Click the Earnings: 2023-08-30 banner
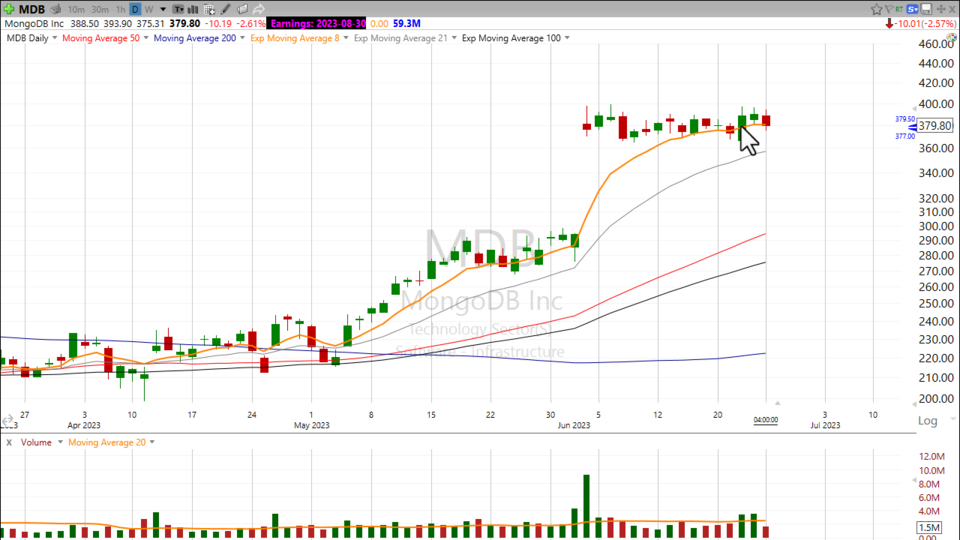Image resolution: width=960 pixels, height=540 pixels. [317, 23]
